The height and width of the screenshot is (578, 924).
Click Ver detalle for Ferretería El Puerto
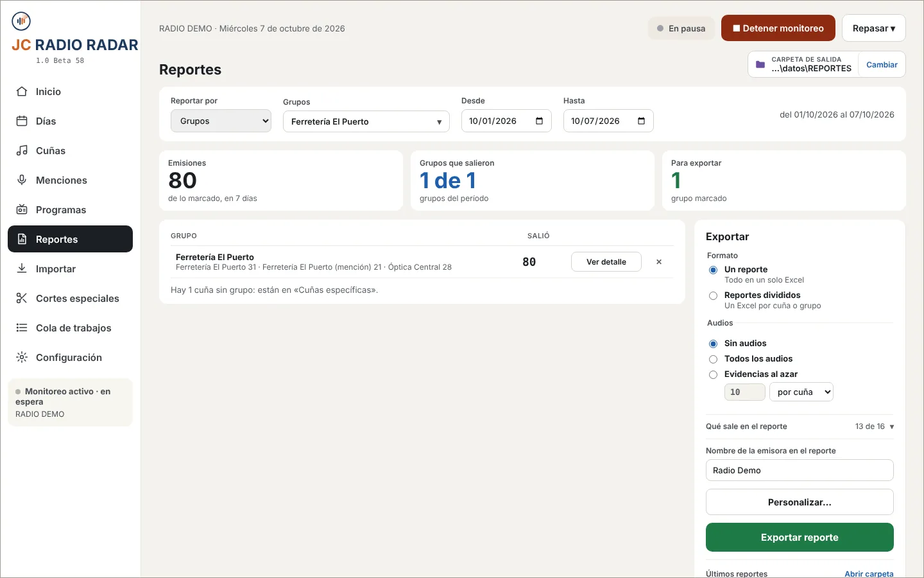pos(606,262)
